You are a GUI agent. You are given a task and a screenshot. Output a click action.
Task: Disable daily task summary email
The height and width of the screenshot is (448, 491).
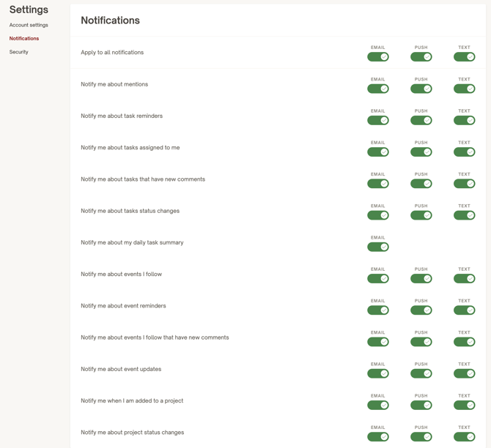click(378, 247)
